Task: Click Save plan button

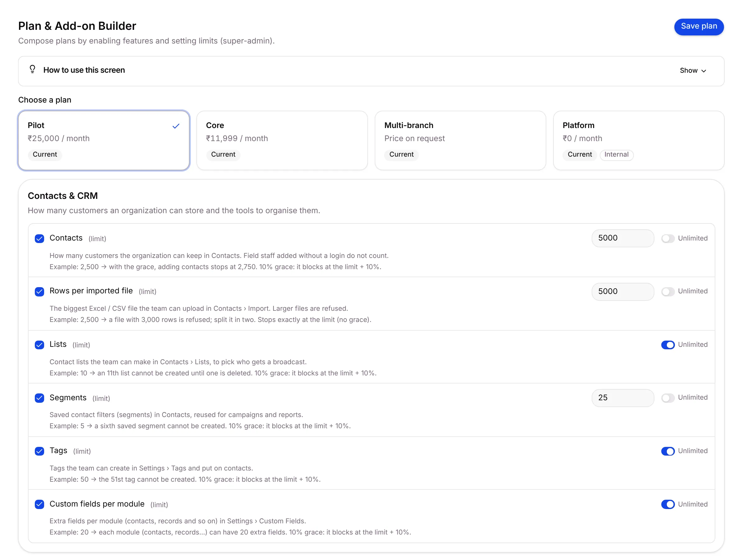Action: tap(699, 26)
